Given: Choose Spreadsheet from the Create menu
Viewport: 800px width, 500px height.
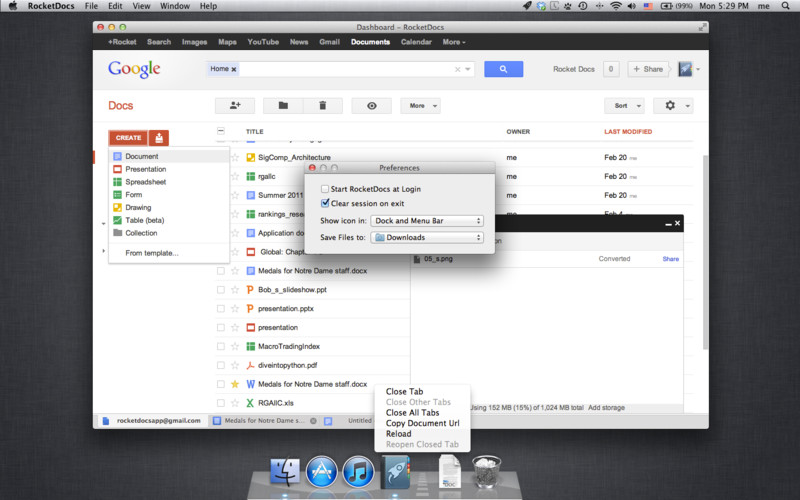Looking at the screenshot, I should [145, 182].
